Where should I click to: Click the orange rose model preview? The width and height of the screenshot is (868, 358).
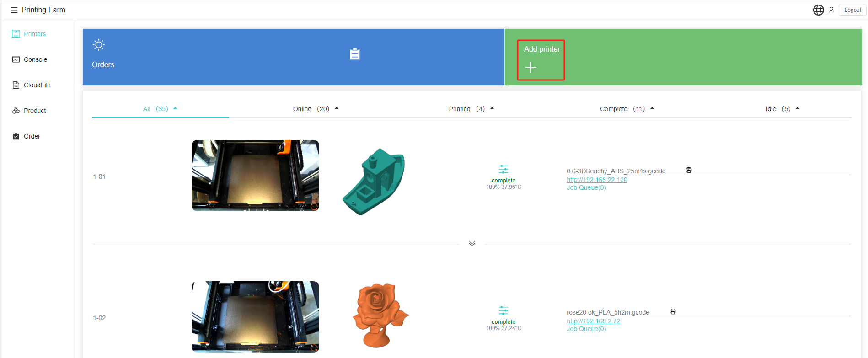tap(380, 315)
